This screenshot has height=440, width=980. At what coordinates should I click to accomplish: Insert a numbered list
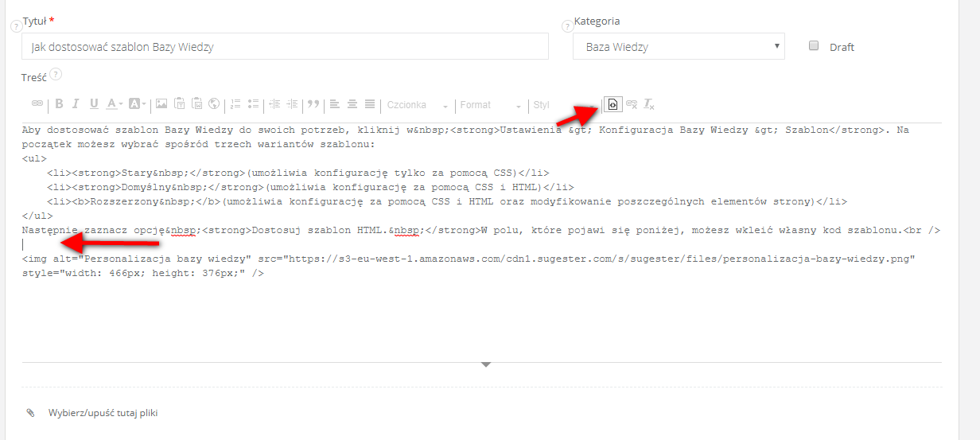click(235, 104)
